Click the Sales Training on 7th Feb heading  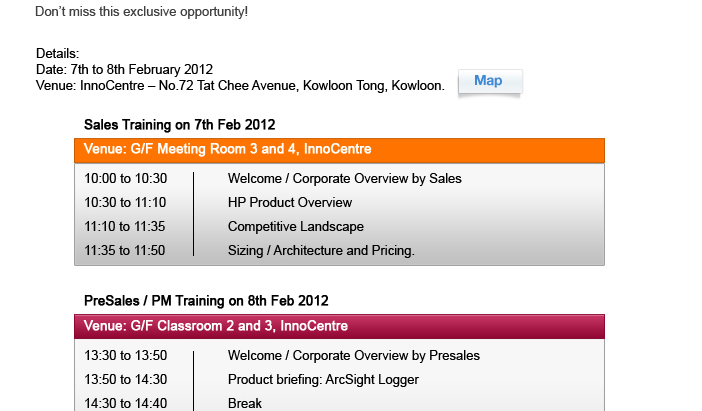(x=180, y=125)
